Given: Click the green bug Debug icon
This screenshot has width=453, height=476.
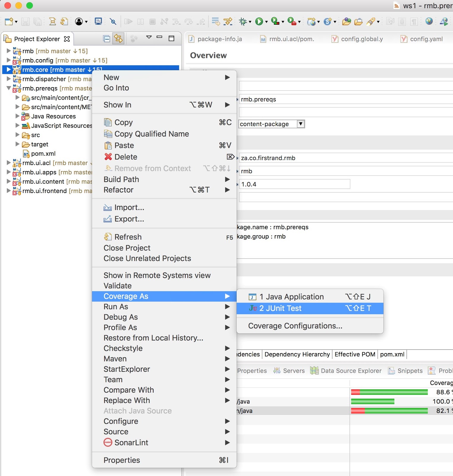Looking at the screenshot, I should click(243, 21).
